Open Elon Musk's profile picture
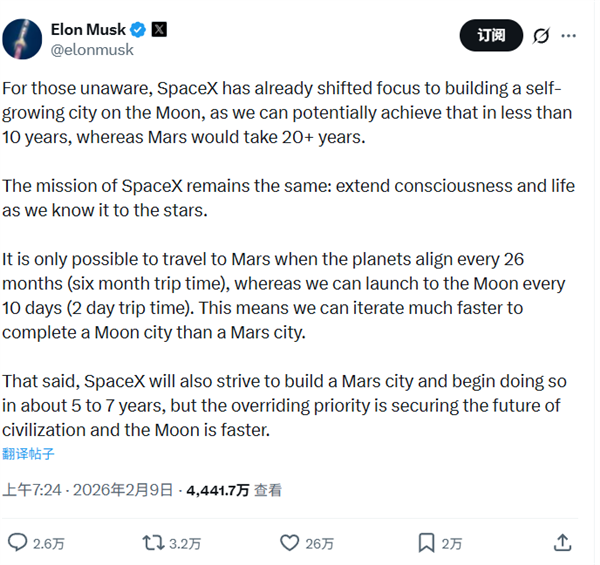The image size is (600, 565). click(x=22, y=37)
